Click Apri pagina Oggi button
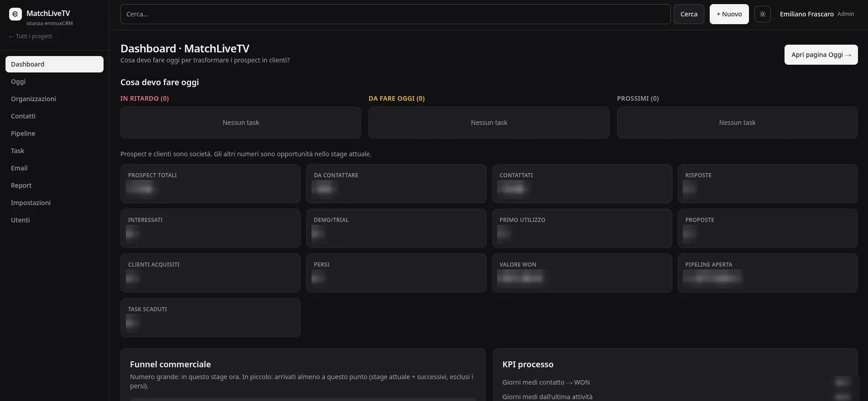Viewport: 868px width, 401px height. pyautogui.click(x=821, y=55)
